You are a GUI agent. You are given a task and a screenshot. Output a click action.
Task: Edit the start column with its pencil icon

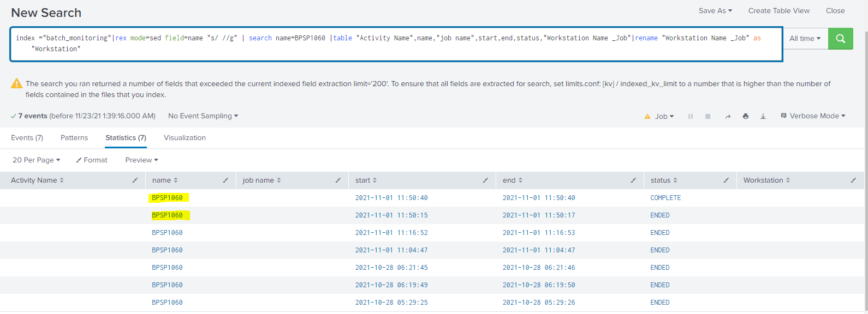485,180
